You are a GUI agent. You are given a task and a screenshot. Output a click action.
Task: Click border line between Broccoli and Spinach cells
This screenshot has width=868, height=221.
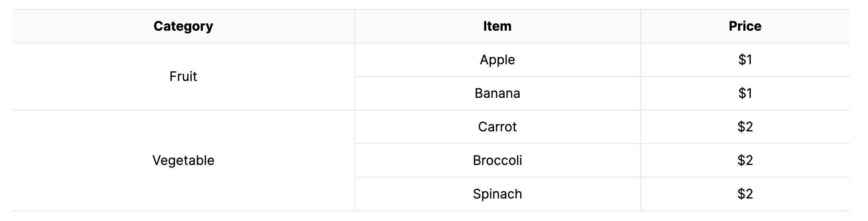497,177
